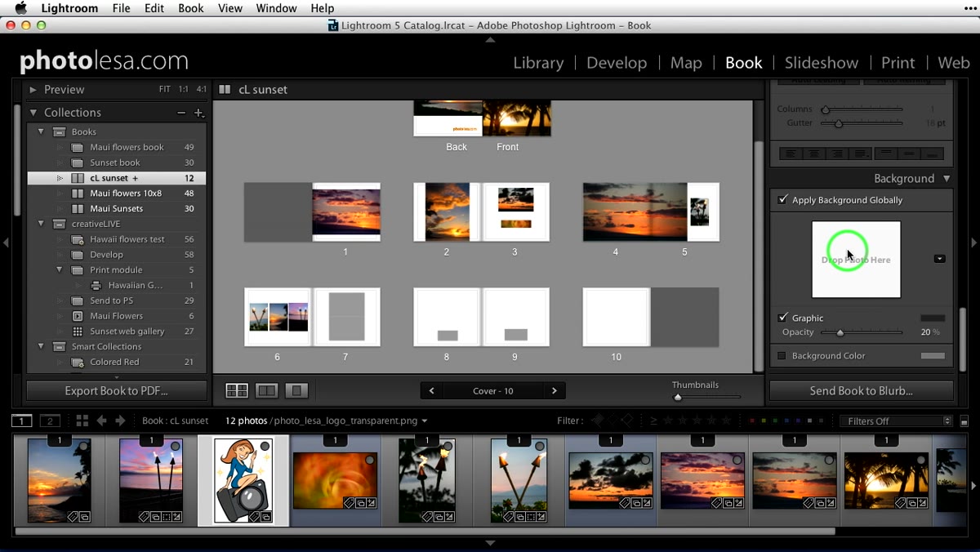
Task: Click Export Book to PDF button
Action: point(117,391)
